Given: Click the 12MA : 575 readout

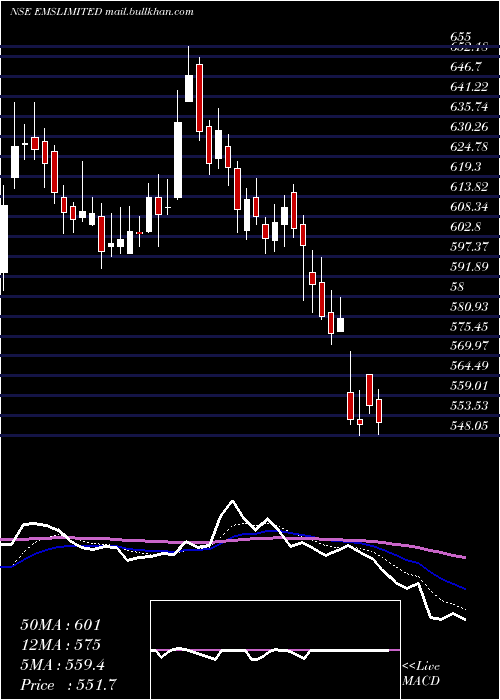Looking at the screenshot, I should click(x=60, y=645).
